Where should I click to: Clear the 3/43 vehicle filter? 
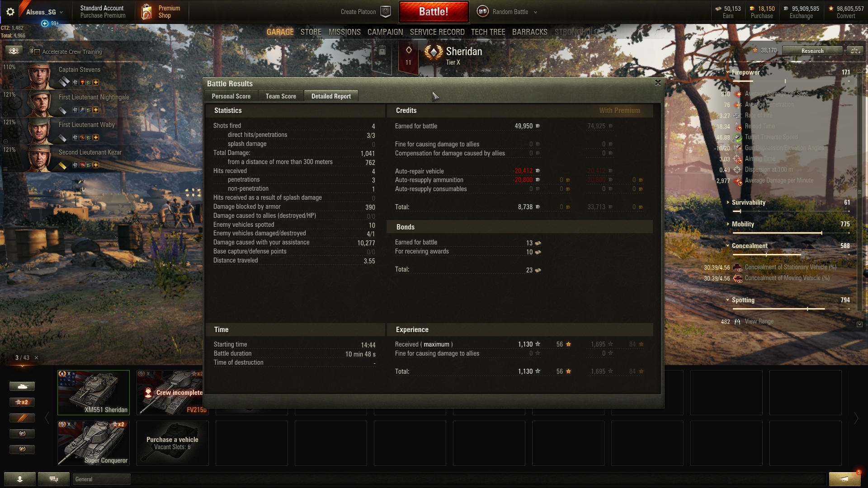(37, 357)
